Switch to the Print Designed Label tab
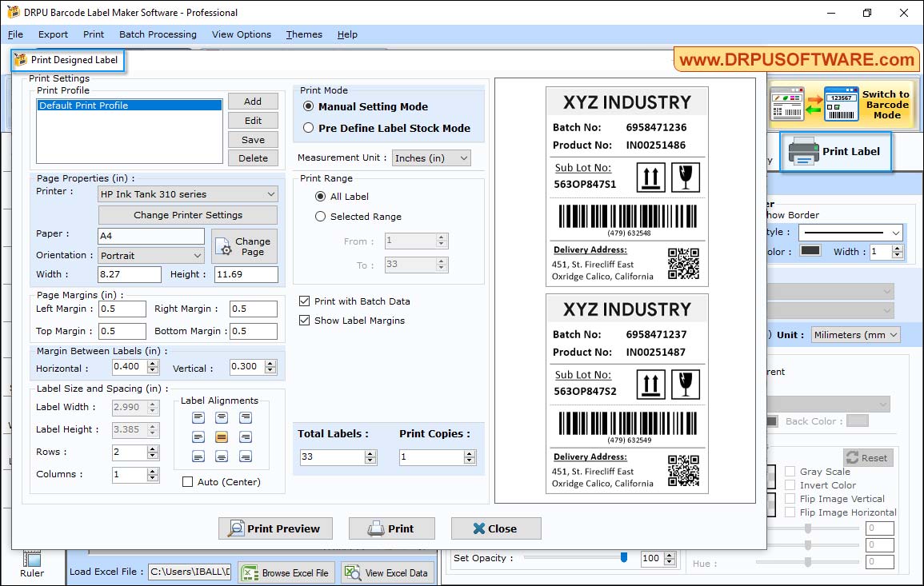The width and height of the screenshot is (924, 586). coord(67,60)
